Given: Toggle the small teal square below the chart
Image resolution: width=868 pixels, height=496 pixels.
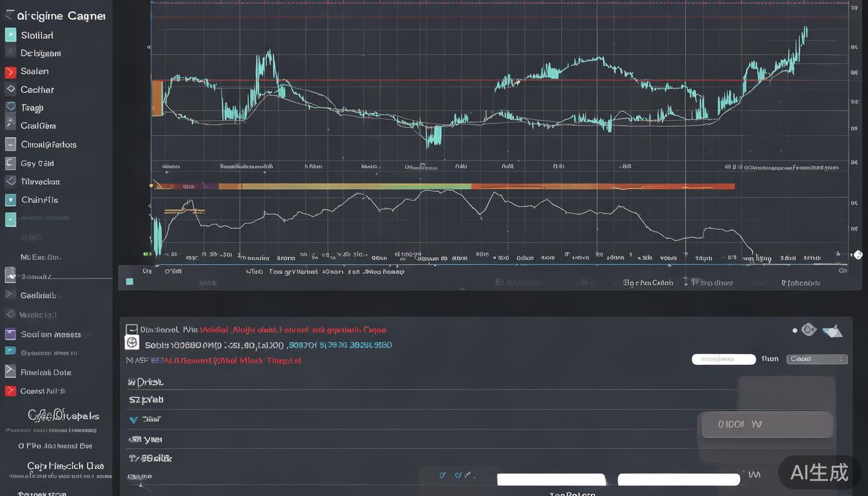Looking at the screenshot, I should click(130, 282).
